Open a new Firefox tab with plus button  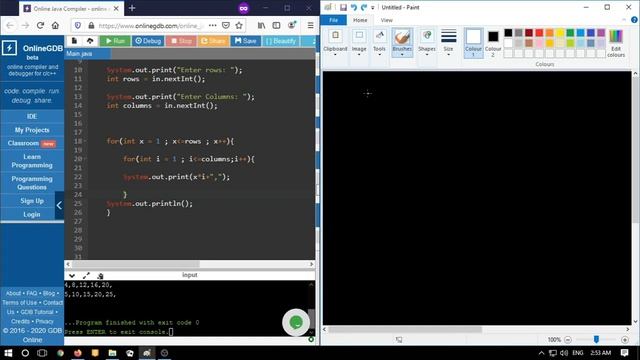132,8
